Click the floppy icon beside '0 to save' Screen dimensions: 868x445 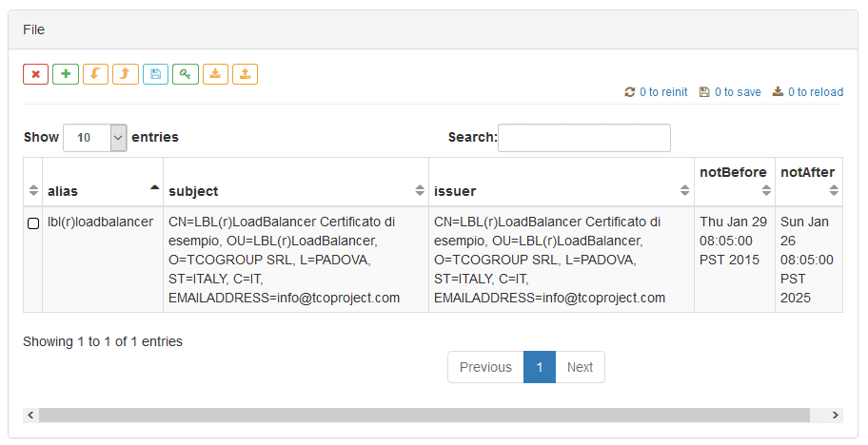click(x=704, y=92)
